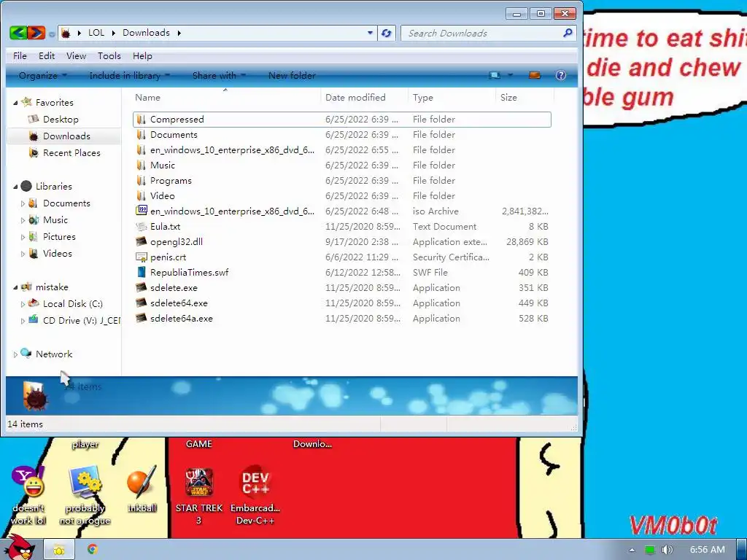This screenshot has width=747, height=560.
Task: Select the Programs folder icon
Action: (141, 180)
